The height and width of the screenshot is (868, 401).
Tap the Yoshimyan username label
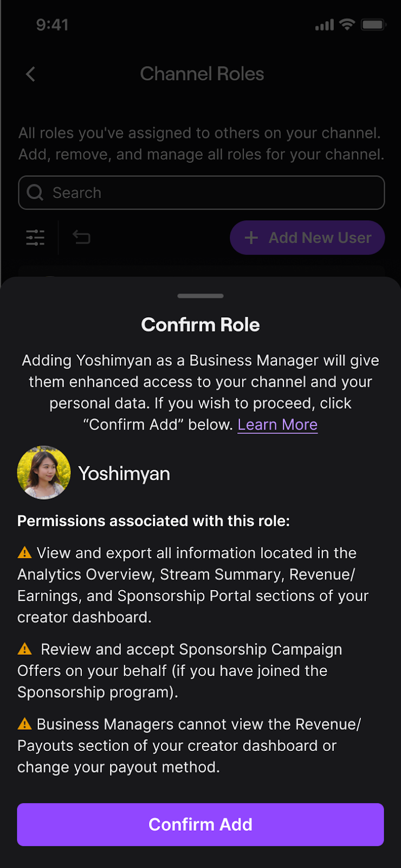pyautogui.click(x=124, y=474)
